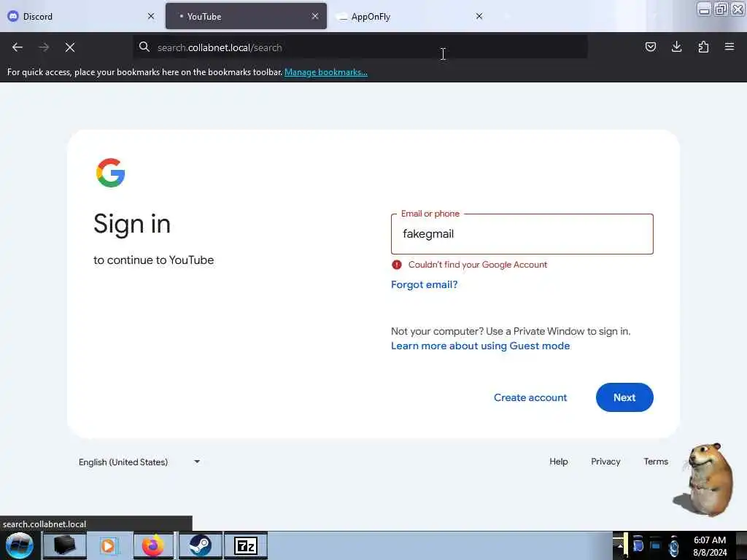
Task: Open Steam from the taskbar
Action: pos(200,545)
